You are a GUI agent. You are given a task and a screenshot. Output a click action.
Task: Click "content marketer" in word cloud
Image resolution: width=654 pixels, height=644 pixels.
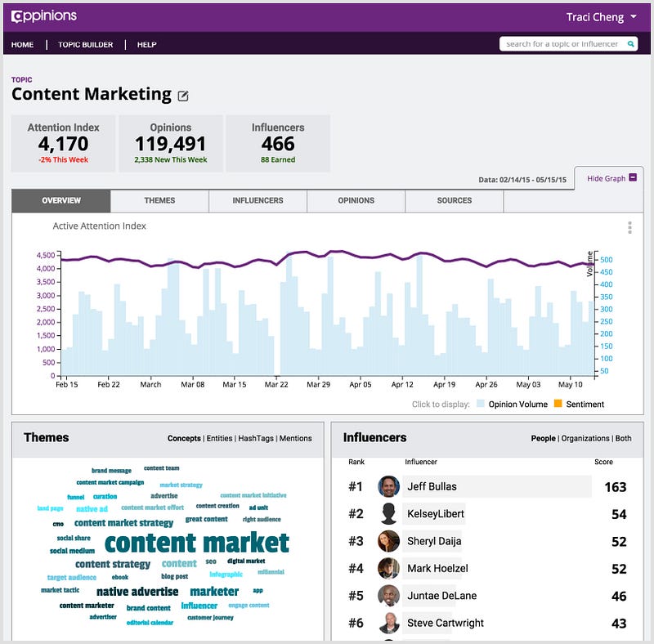point(87,606)
